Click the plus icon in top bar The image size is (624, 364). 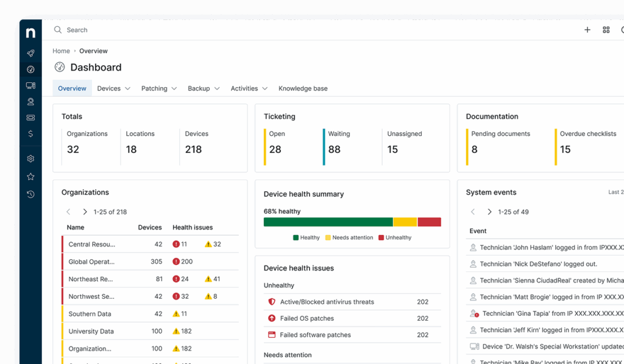coord(587,30)
